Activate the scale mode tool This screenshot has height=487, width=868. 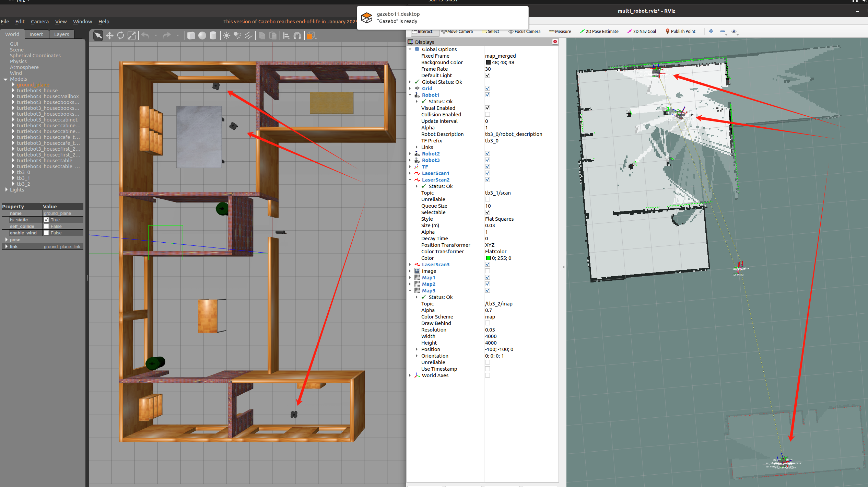tap(131, 36)
